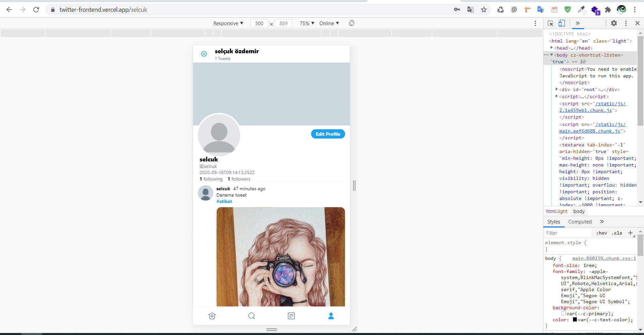
Task: Open the saved password key icon
Action: 457,10
